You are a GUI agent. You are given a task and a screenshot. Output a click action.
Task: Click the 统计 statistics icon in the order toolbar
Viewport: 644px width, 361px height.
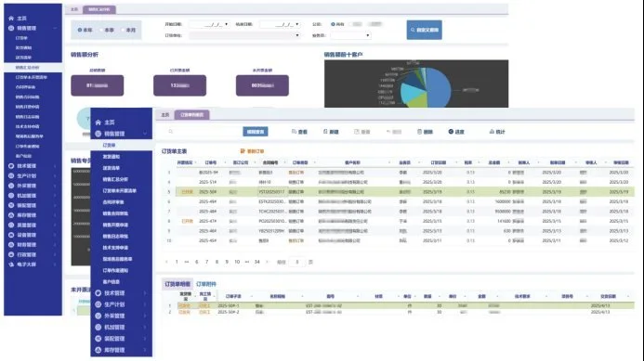point(492,132)
